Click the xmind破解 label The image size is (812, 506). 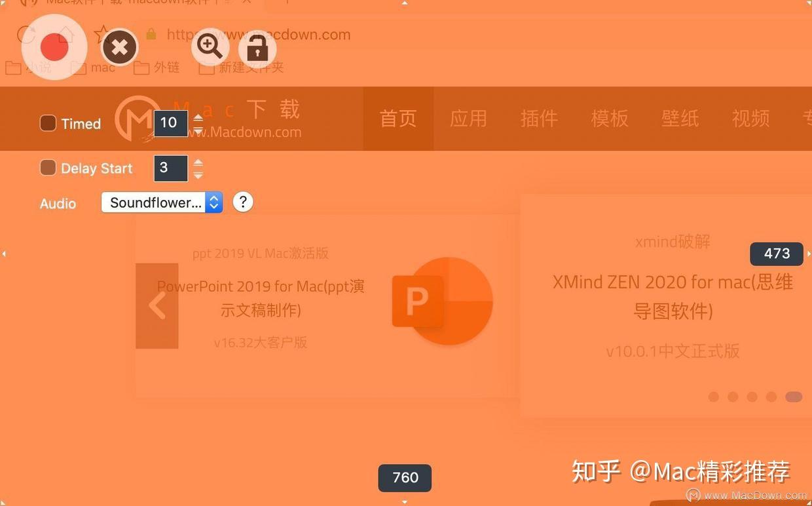673,241
